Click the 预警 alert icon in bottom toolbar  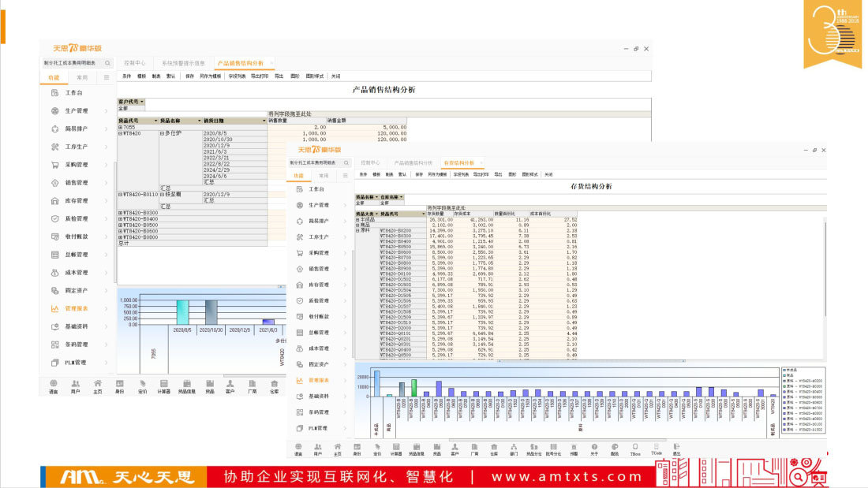[574, 449]
